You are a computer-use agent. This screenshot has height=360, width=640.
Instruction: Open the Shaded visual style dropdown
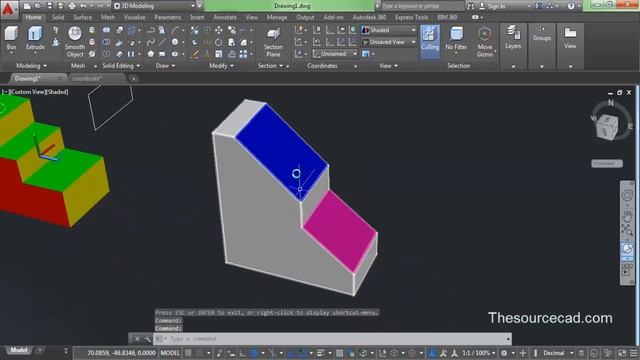pos(389,30)
